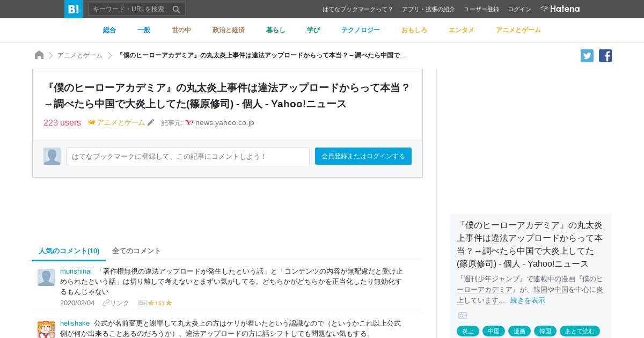Screen dimensions: 644x338
Task: Click the truncated article title in breadcrumb
Action: pos(262,55)
